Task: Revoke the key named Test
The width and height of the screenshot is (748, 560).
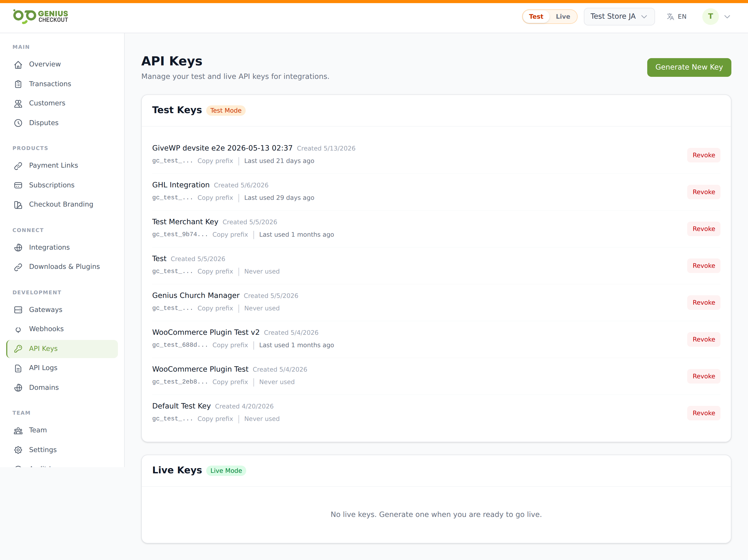Action: pos(704,266)
